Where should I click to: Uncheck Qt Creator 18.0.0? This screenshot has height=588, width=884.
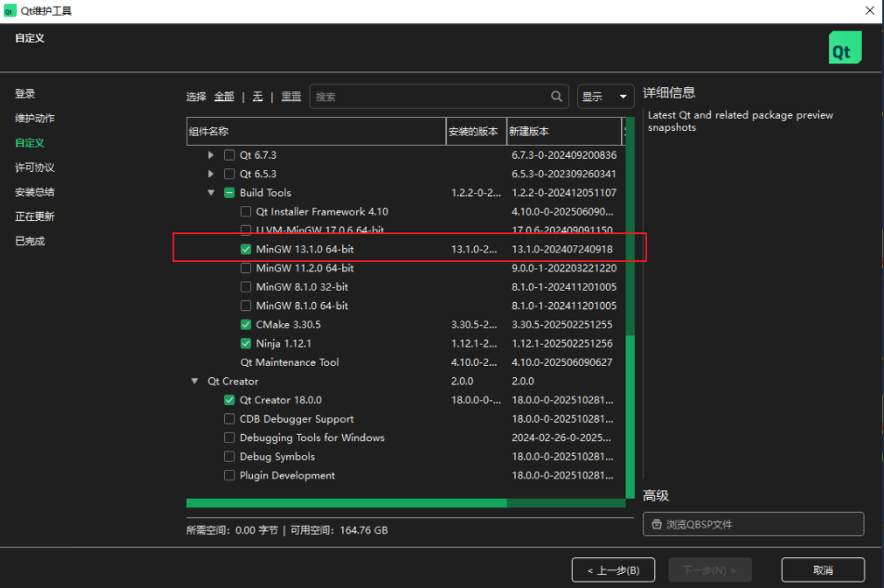pyautogui.click(x=230, y=399)
